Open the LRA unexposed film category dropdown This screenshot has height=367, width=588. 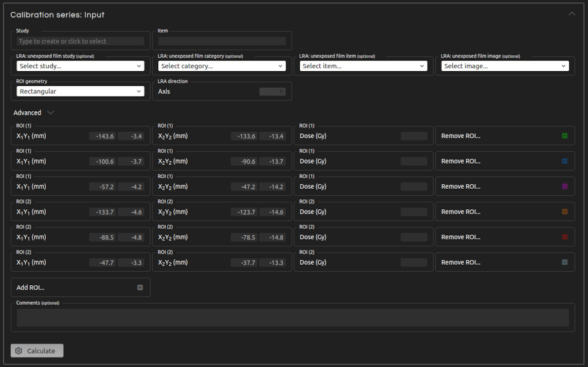[222, 66]
